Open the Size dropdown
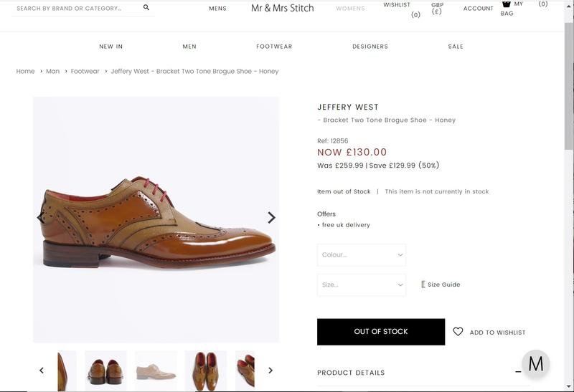 [362, 285]
